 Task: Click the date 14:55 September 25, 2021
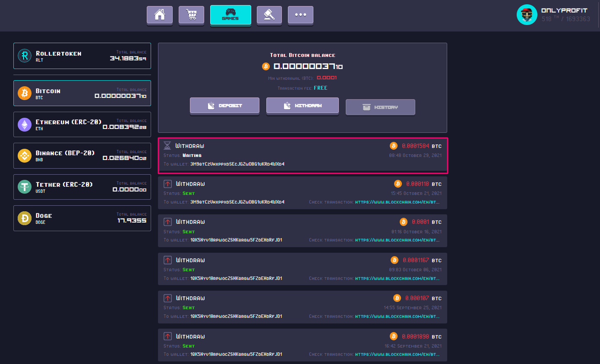(413, 308)
